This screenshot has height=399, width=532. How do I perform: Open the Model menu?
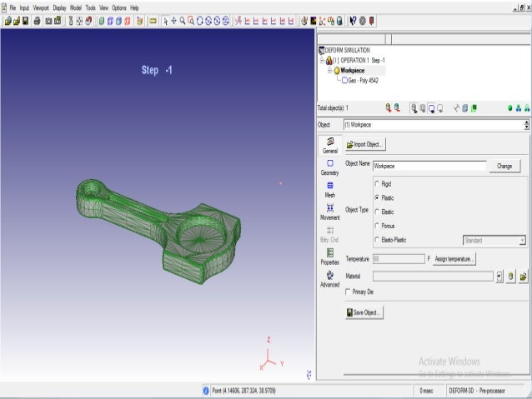point(76,7)
